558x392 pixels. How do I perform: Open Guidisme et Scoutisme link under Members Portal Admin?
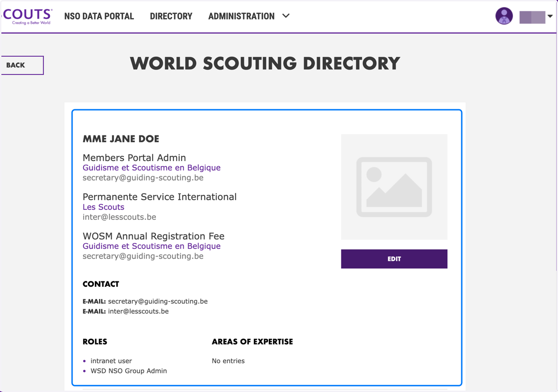152,168
